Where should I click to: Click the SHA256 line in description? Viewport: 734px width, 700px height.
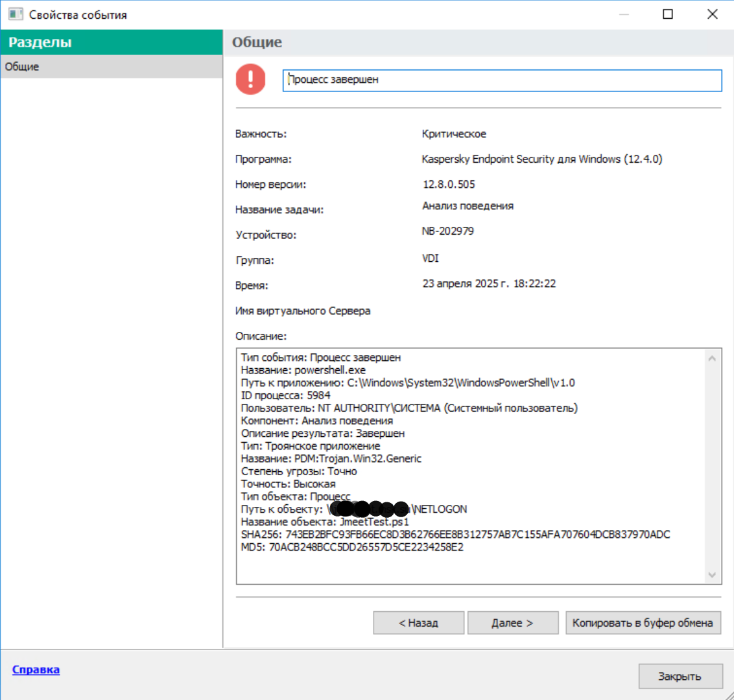(455, 534)
